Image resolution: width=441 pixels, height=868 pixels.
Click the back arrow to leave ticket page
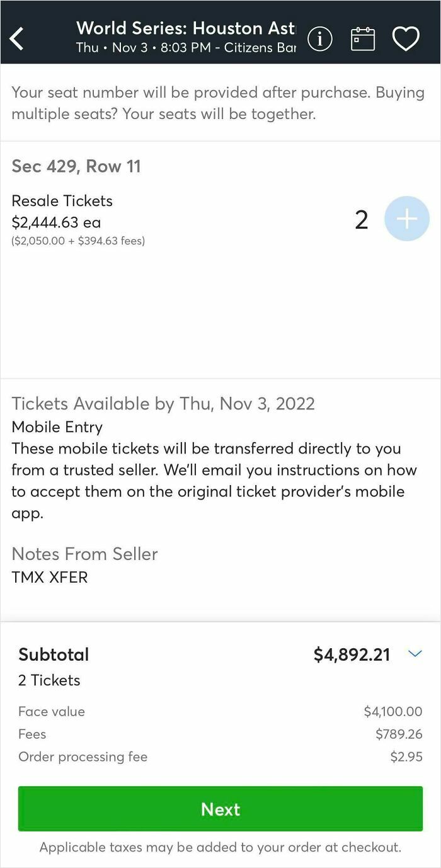pyautogui.click(x=17, y=38)
